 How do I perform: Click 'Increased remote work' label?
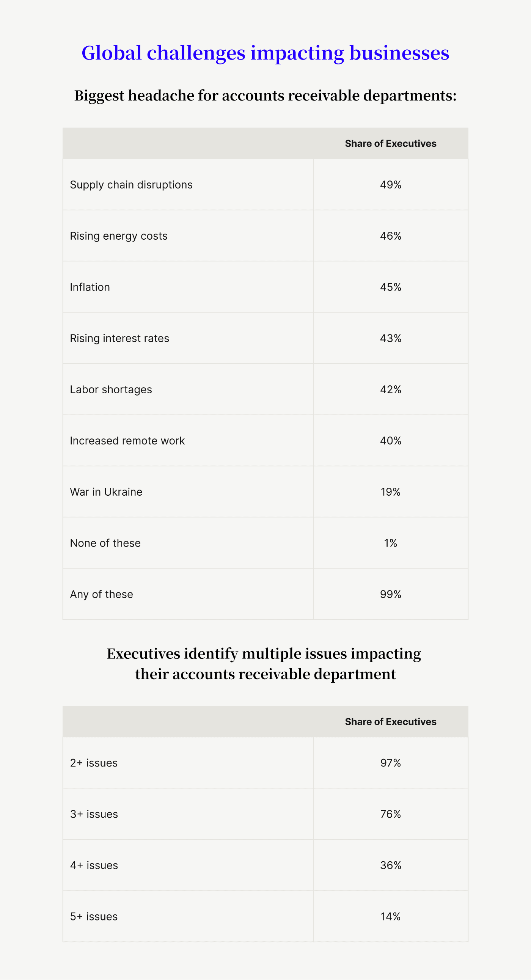(x=127, y=441)
